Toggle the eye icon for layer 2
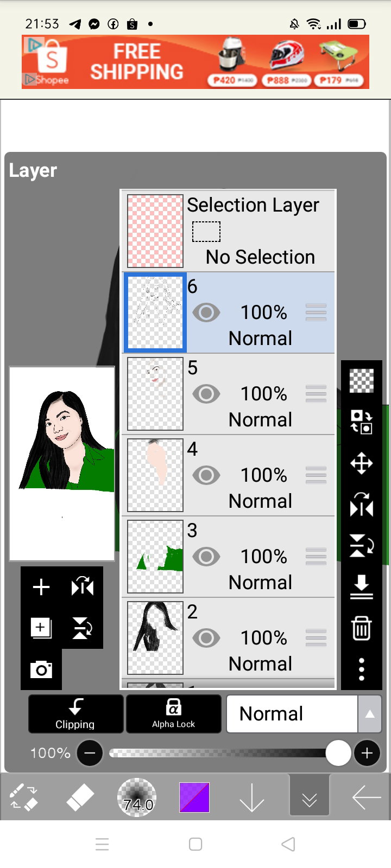The height and width of the screenshot is (868, 391). pos(206,638)
